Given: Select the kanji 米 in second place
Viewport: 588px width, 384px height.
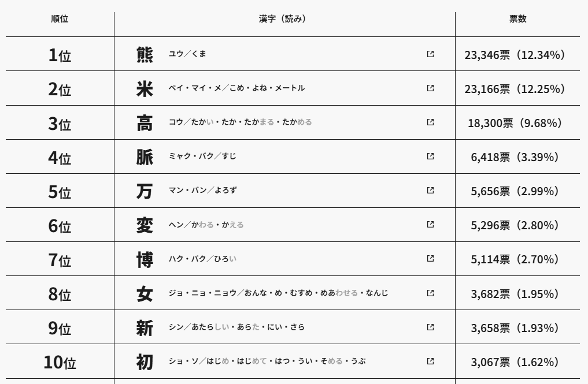Looking at the screenshot, I should click(x=145, y=89).
